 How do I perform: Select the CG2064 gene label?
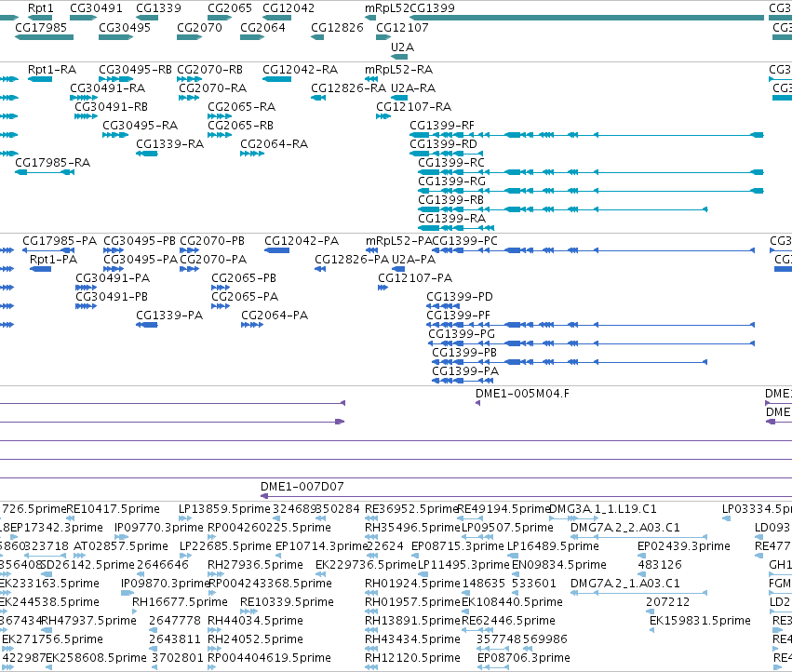coord(262,27)
